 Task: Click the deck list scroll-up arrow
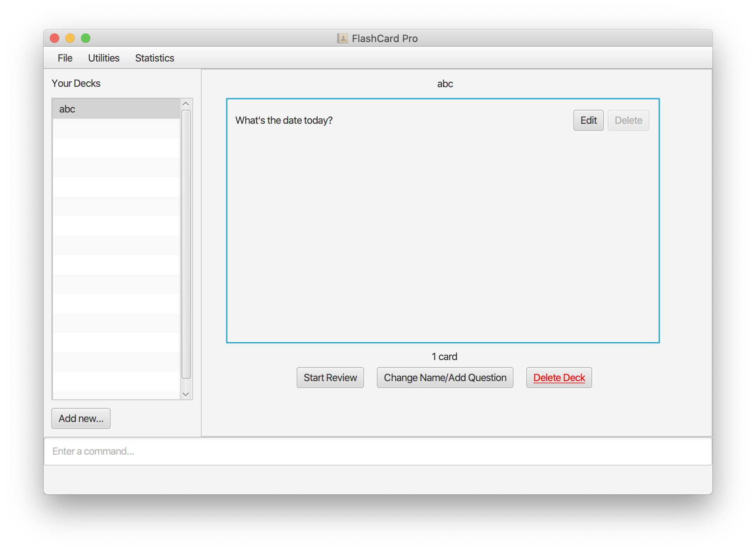(186, 104)
